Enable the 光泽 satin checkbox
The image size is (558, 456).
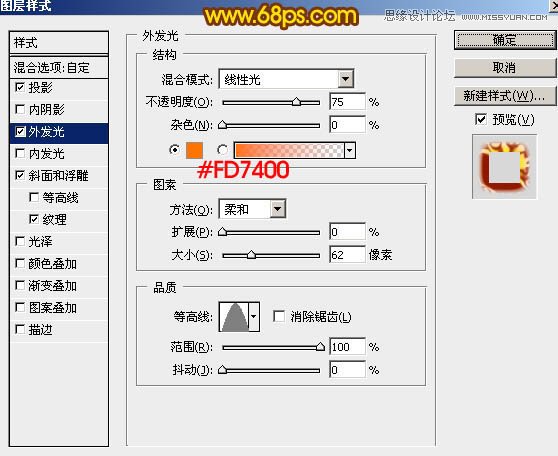pyautogui.click(x=20, y=241)
